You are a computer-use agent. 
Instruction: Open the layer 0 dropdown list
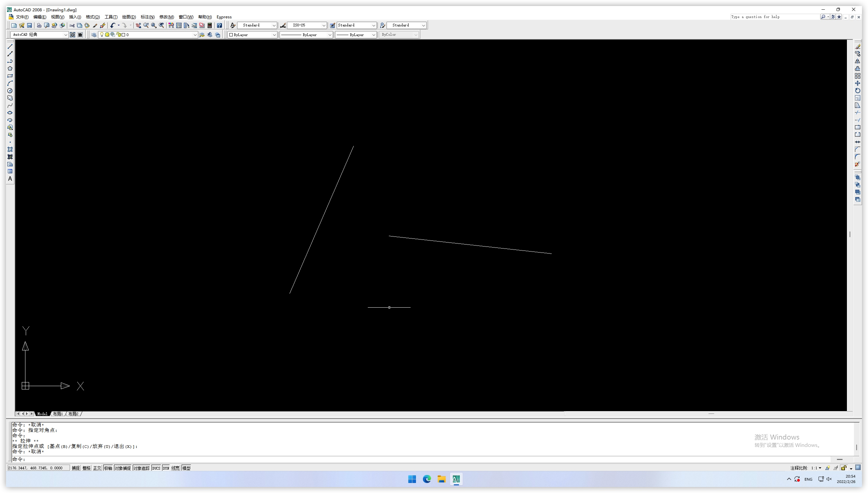tap(195, 35)
